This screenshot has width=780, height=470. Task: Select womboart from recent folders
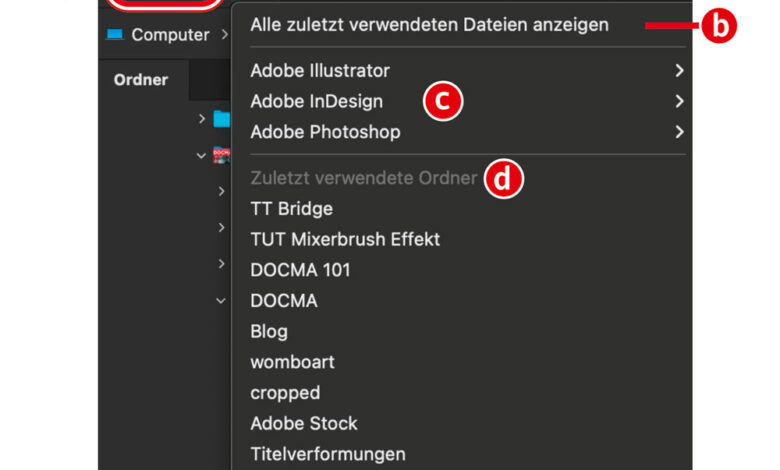coord(292,362)
